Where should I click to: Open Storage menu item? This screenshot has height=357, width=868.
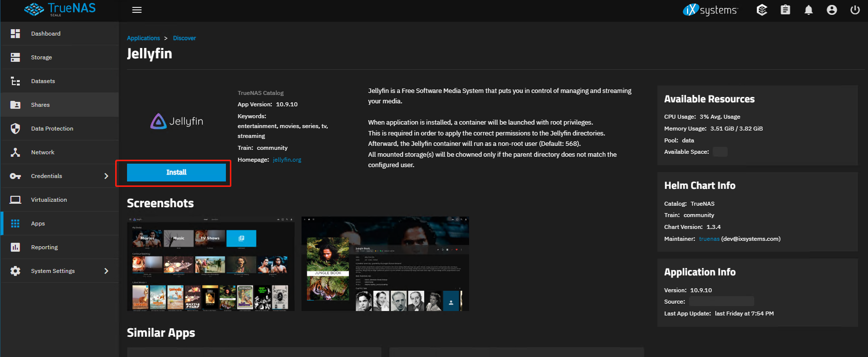(x=60, y=57)
